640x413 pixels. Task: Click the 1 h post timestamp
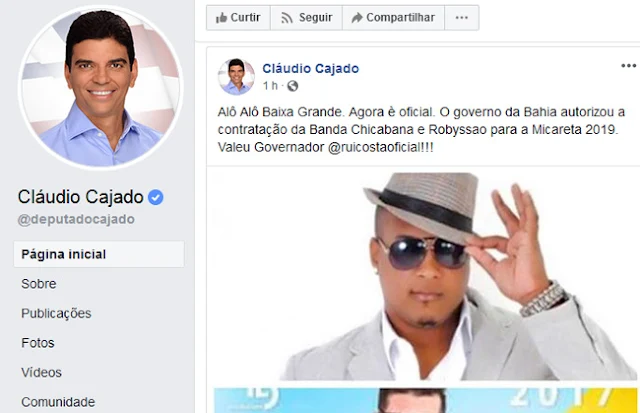coord(270,86)
